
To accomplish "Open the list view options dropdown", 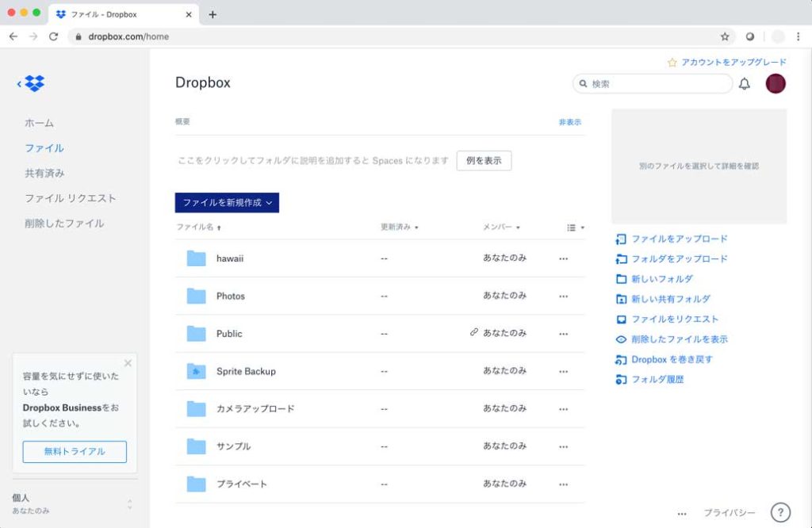I will pyautogui.click(x=575, y=228).
